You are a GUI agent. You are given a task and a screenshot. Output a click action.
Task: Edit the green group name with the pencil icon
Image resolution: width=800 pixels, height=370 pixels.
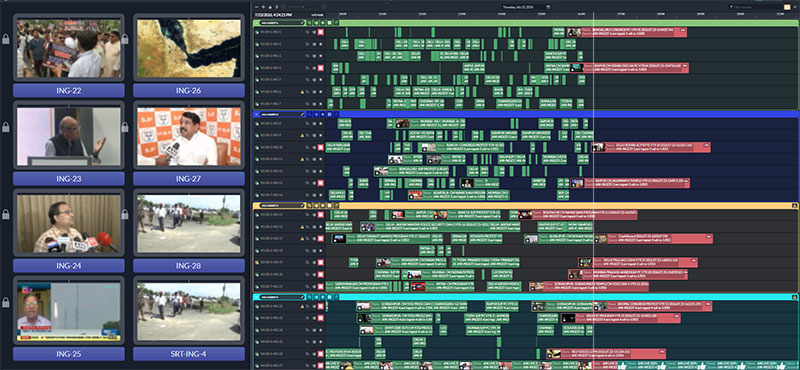point(302,23)
